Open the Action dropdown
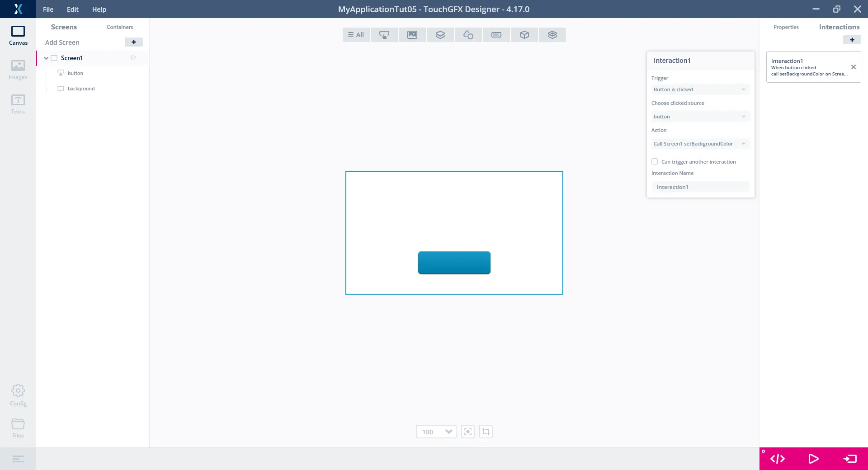The height and width of the screenshot is (470, 868). pos(700,144)
